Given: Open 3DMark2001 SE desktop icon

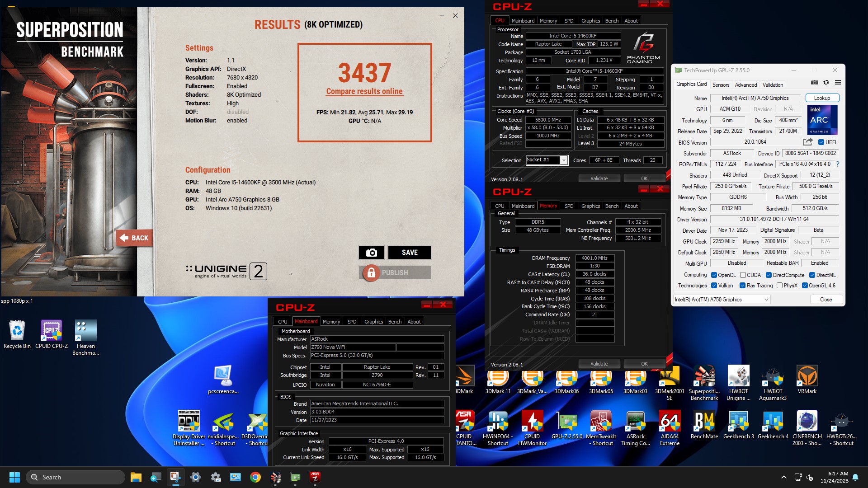Looking at the screenshot, I should pos(670,383).
